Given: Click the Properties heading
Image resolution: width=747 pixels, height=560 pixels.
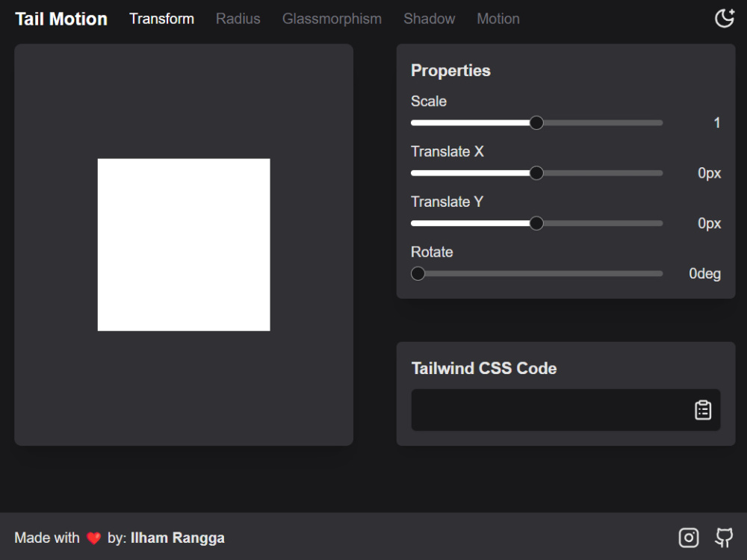Looking at the screenshot, I should 450,70.
